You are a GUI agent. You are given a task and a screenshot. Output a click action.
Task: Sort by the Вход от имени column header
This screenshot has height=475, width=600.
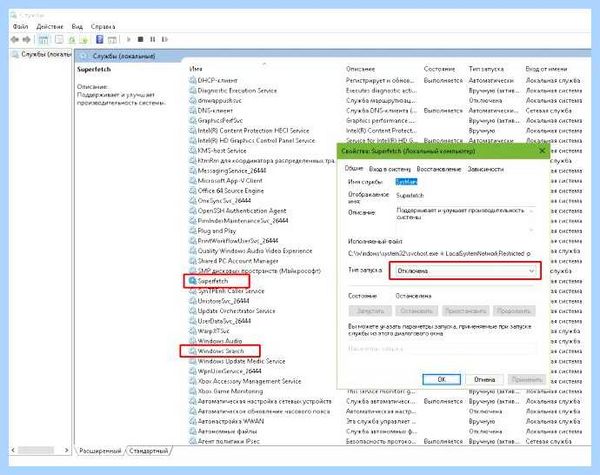pyautogui.click(x=546, y=69)
